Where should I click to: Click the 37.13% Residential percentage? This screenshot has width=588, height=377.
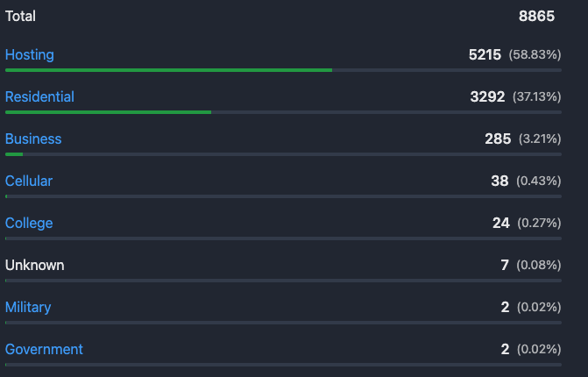535,97
